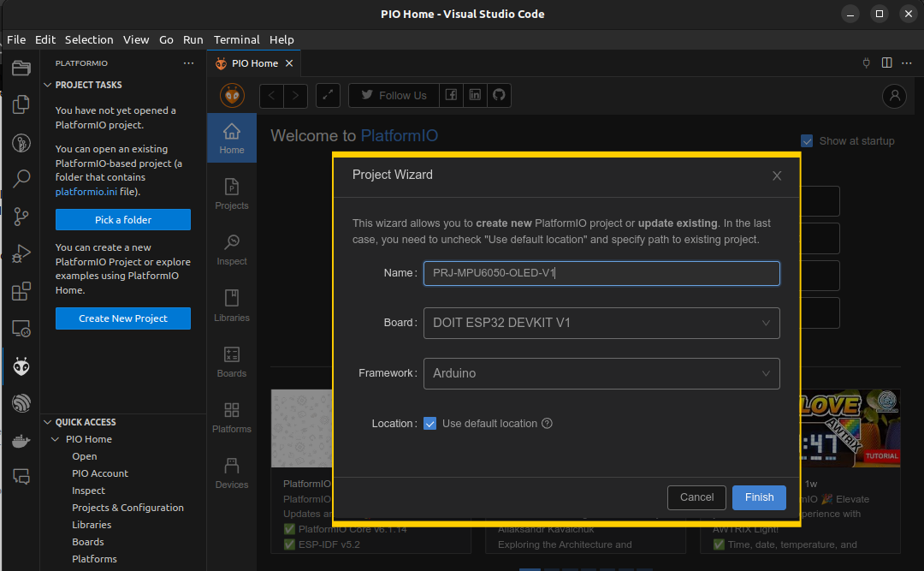924x571 pixels.
Task: Go forward in PIO Home navigation
Action: (x=296, y=96)
